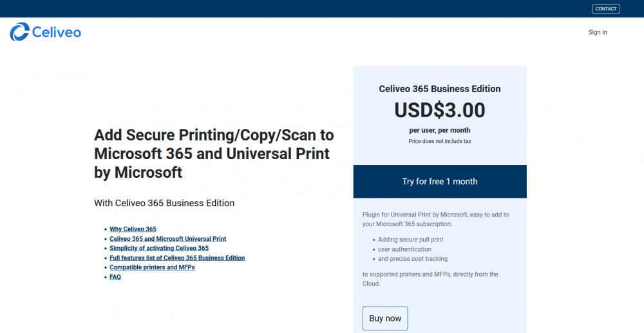Viewport: 644px width, 333px height.
Task: Click the Add Secure Printing/Copy/Scan main heading
Action: tap(214, 153)
